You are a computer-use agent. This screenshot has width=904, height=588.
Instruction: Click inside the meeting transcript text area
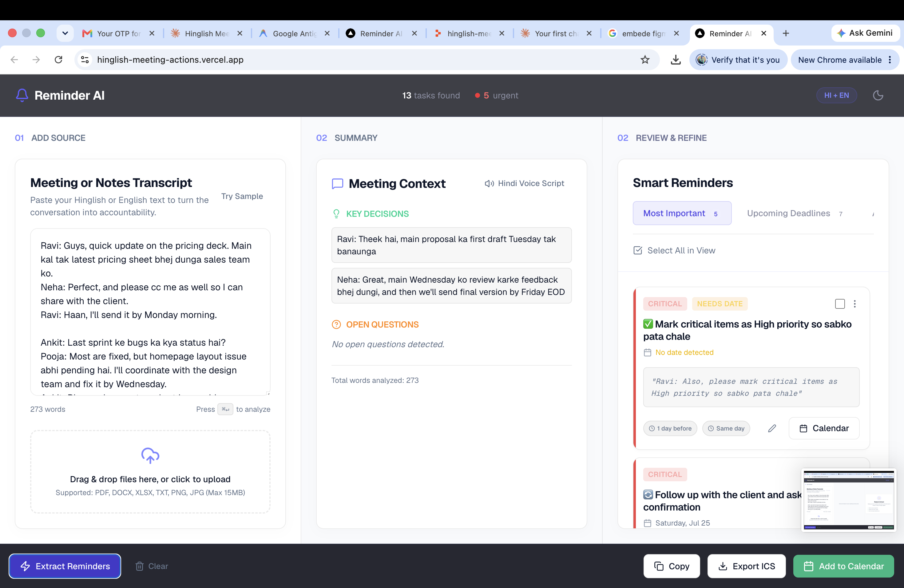point(150,312)
